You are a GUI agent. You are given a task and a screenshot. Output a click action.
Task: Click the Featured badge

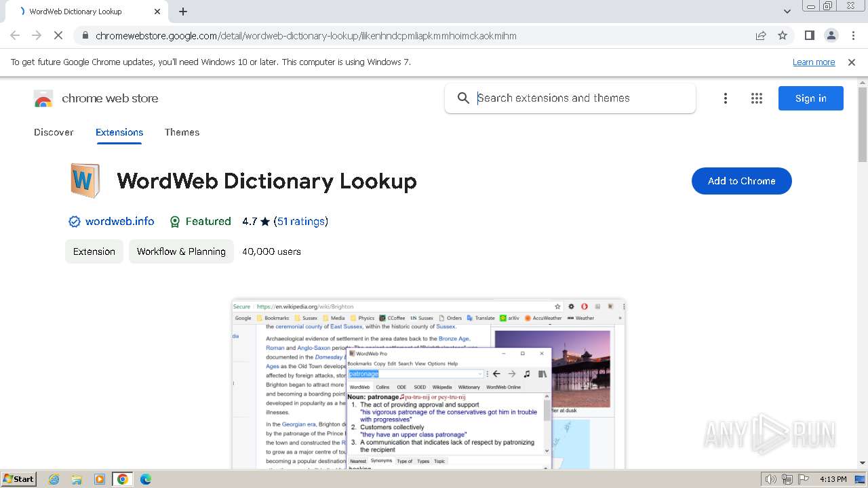click(200, 222)
